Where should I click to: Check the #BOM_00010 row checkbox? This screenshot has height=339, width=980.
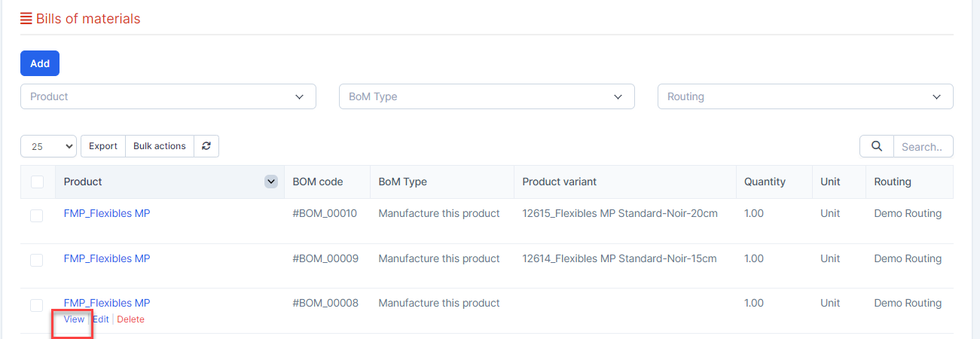click(37, 215)
